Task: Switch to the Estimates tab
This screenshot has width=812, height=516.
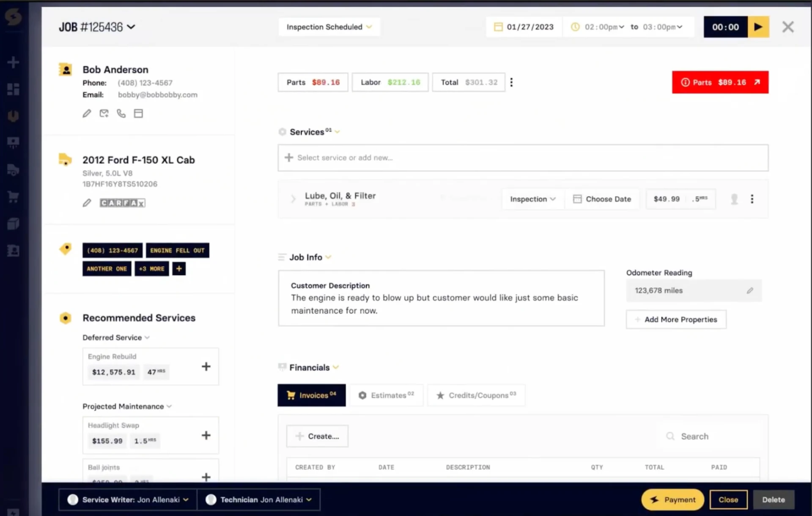Action: click(x=386, y=395)
